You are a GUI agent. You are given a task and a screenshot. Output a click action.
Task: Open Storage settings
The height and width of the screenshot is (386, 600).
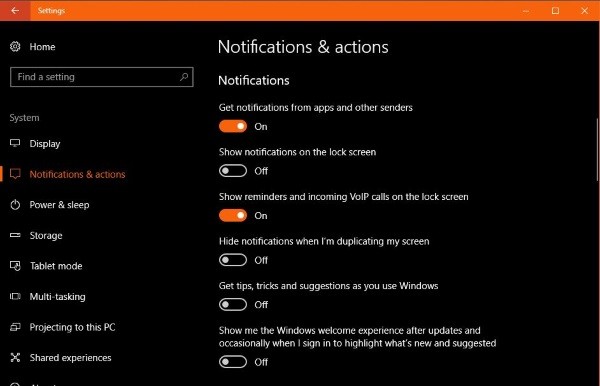pyautogui.click(x=46, y=236)
